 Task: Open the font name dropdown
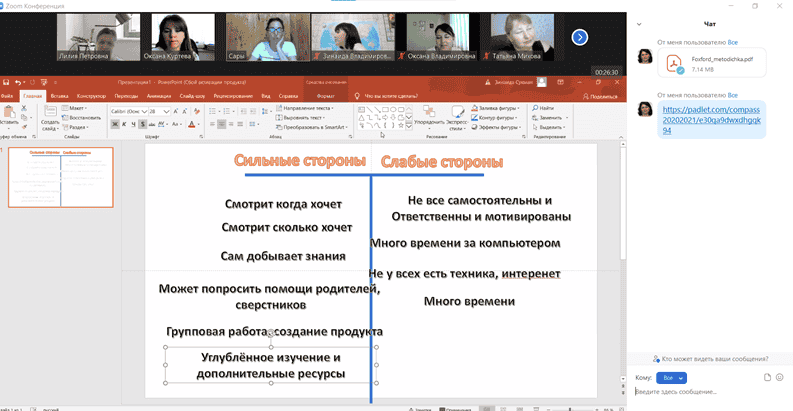(x=125, y=110)
